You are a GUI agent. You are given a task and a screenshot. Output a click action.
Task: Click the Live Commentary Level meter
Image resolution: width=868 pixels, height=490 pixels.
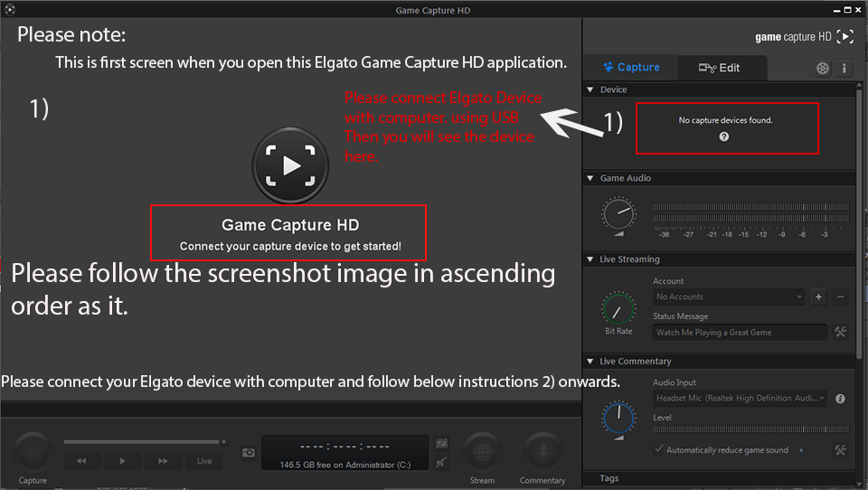click(750, 429)
